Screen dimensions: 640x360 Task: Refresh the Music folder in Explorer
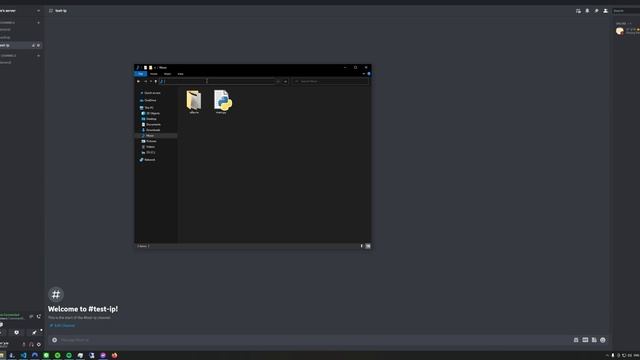pyautogui.click(x=285, y=81)
